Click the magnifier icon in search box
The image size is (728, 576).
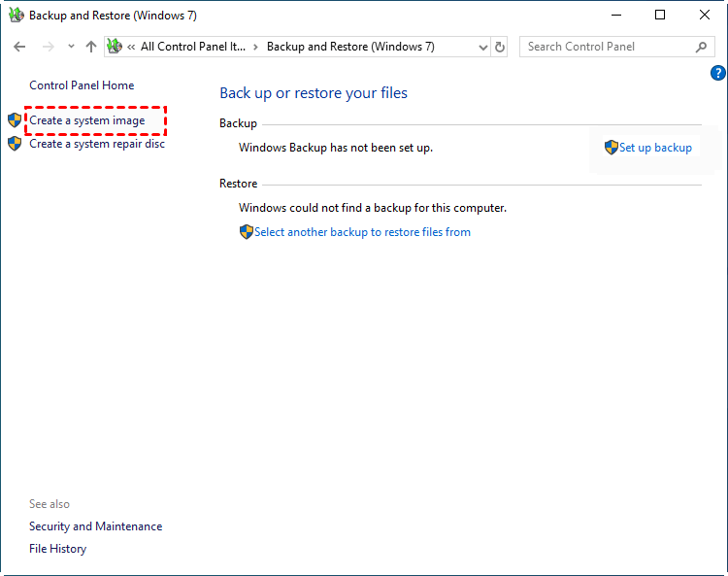[702, 47]
